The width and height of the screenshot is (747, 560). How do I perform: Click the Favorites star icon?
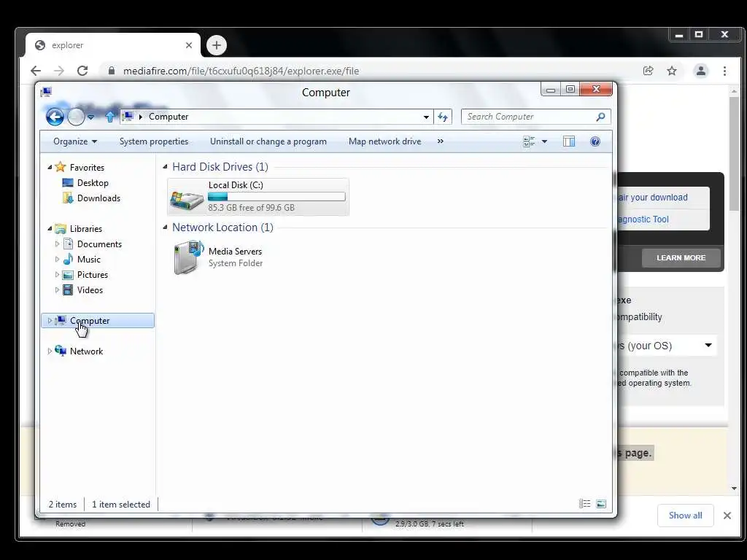point(61,167)
